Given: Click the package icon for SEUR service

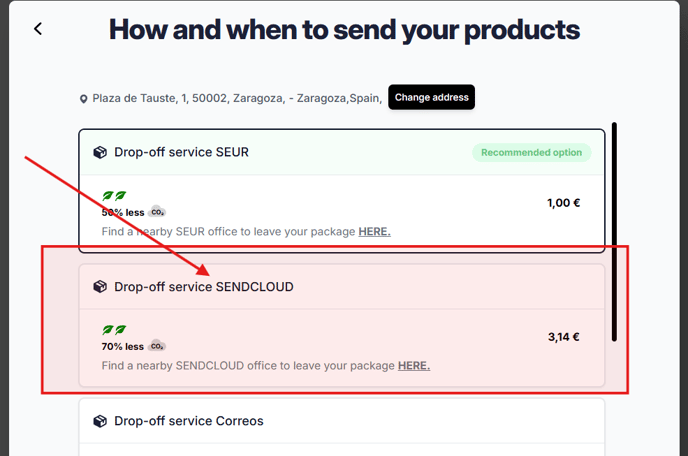Looking at the screenshot, I should tap(100, 152).
